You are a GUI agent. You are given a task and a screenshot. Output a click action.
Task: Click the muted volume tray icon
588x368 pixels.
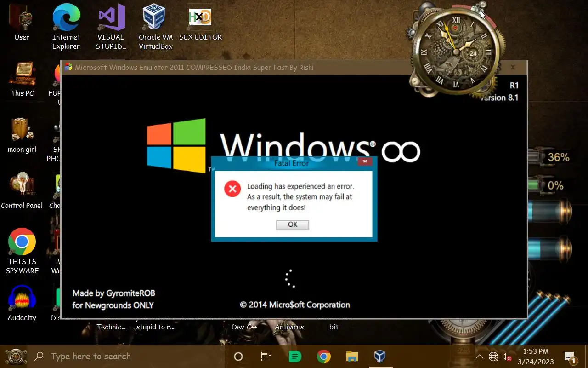coord(507,356)
